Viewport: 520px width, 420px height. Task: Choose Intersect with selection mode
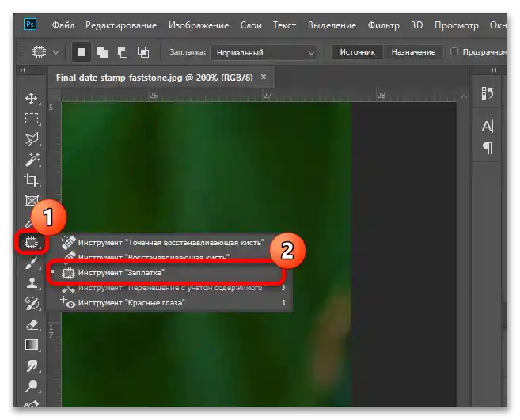pyautogui.click(x=143, y=52)
